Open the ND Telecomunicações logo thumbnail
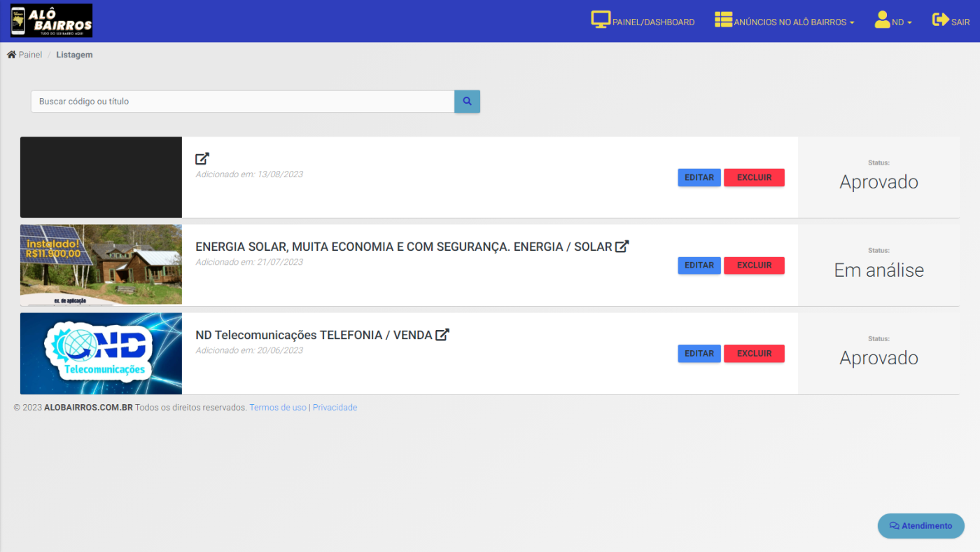The image size is (980, 552). (x=101, y=354)
